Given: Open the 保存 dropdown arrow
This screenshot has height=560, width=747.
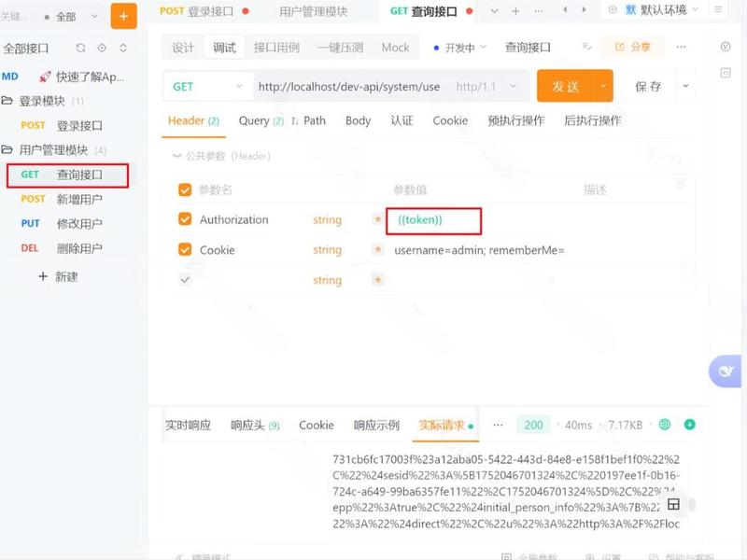Looking at the screenshot, I should [x=686, y=86].
